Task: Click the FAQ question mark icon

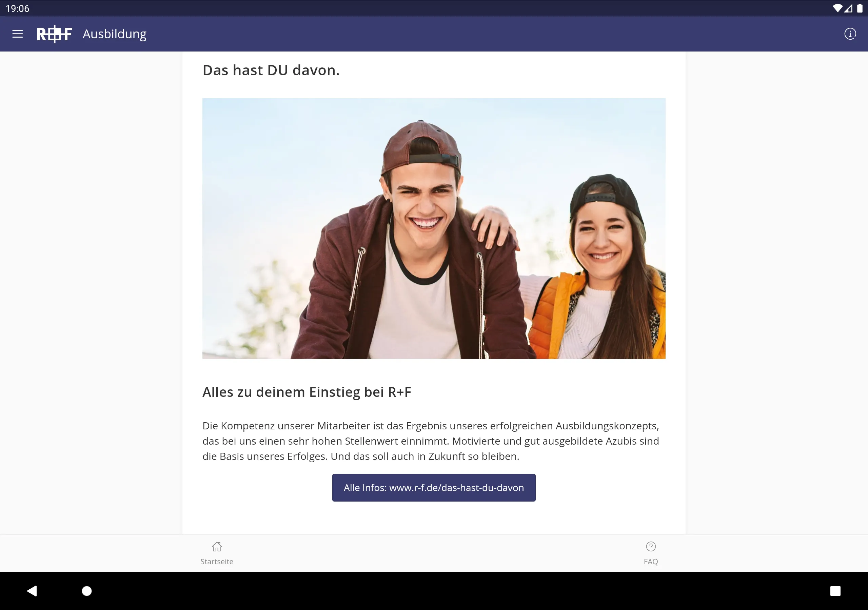Action: [651, 547]
